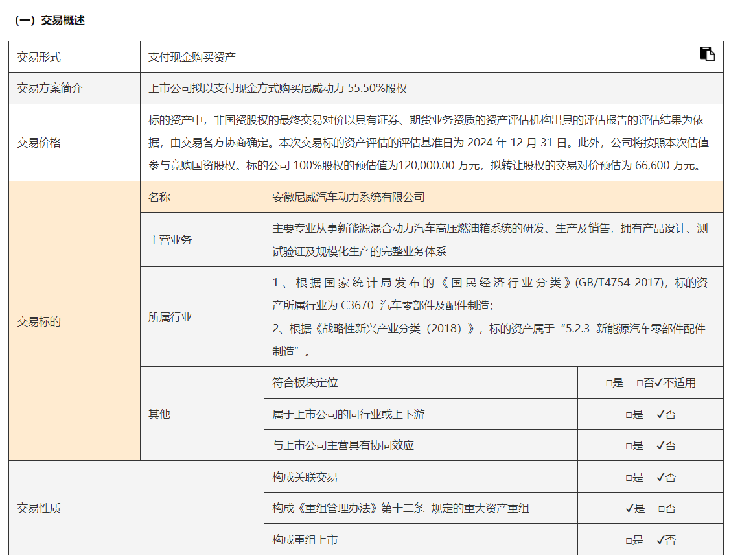Select the 交易方案简介 label cell
The image size is (729, 560).
(x=75, y=88)
